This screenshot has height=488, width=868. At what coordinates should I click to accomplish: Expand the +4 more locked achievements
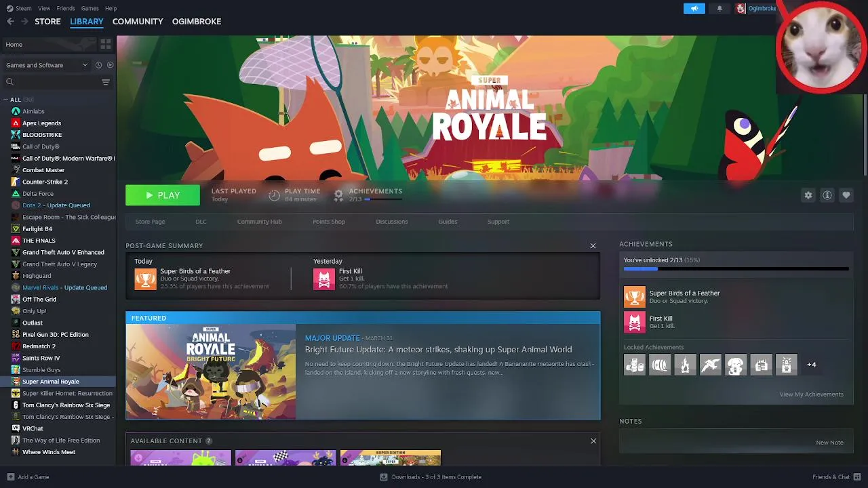click(811, 365)
